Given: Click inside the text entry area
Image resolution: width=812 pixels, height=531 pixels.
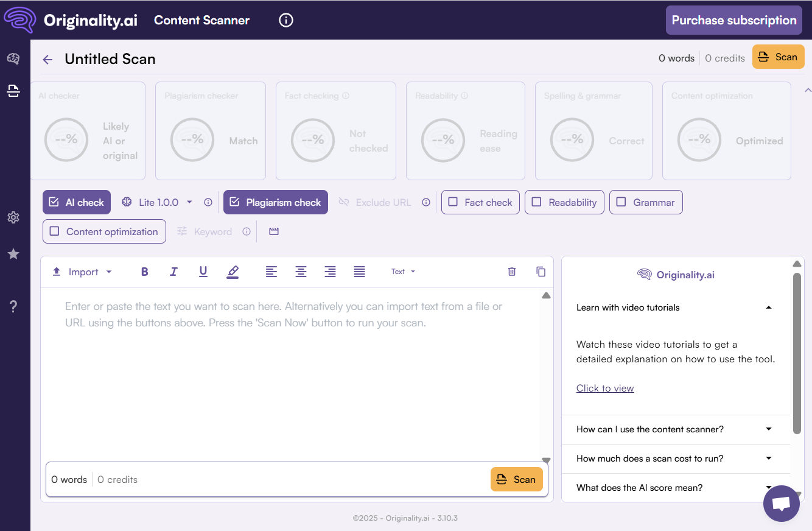Looking at the screenshot, I should coord(290,375).
